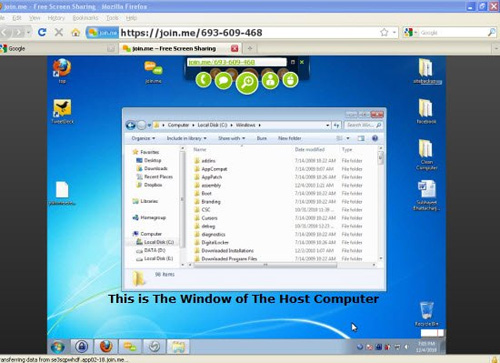Select Dropbox in the navigation pane
500x363 pixels.
point(153,185)
